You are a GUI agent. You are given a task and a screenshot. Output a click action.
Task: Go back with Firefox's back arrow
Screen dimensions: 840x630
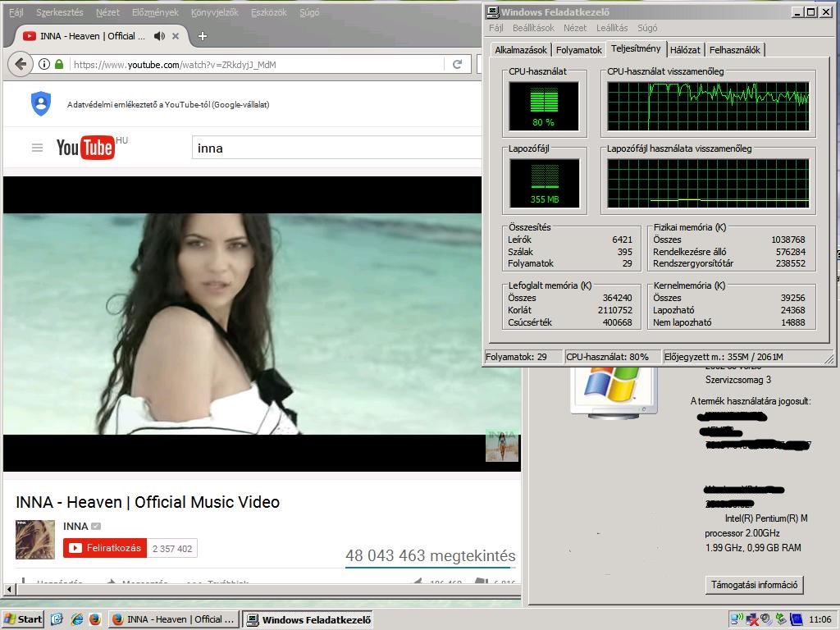click(x=21, y=64)
